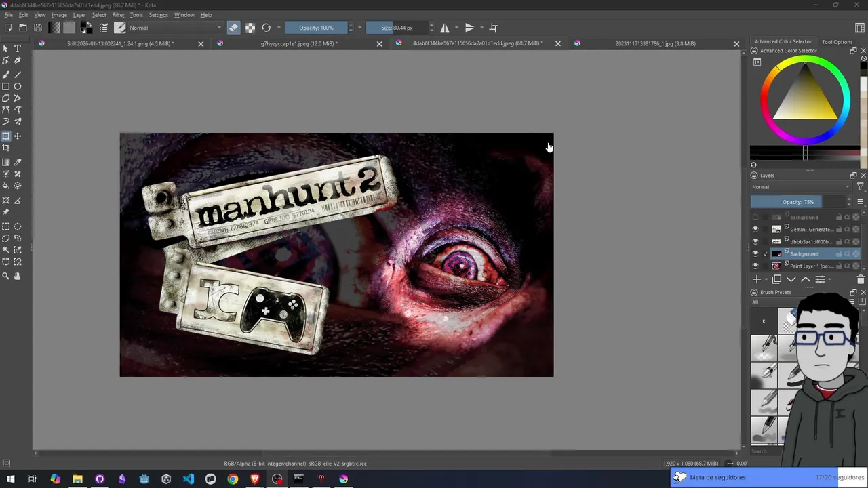The image size is (868, 488).
Task: Select the Contiguous Selection magic wand tool
Action: click(6, 250)
